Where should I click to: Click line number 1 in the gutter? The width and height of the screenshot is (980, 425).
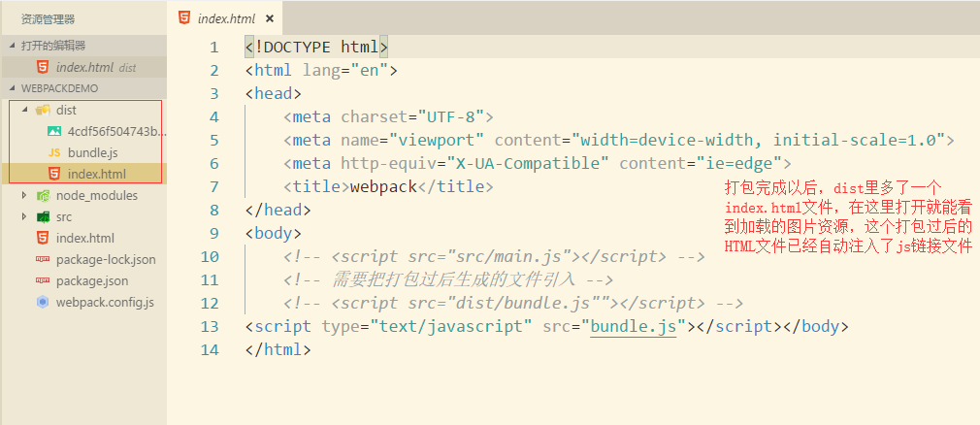(x=214, y=48)
